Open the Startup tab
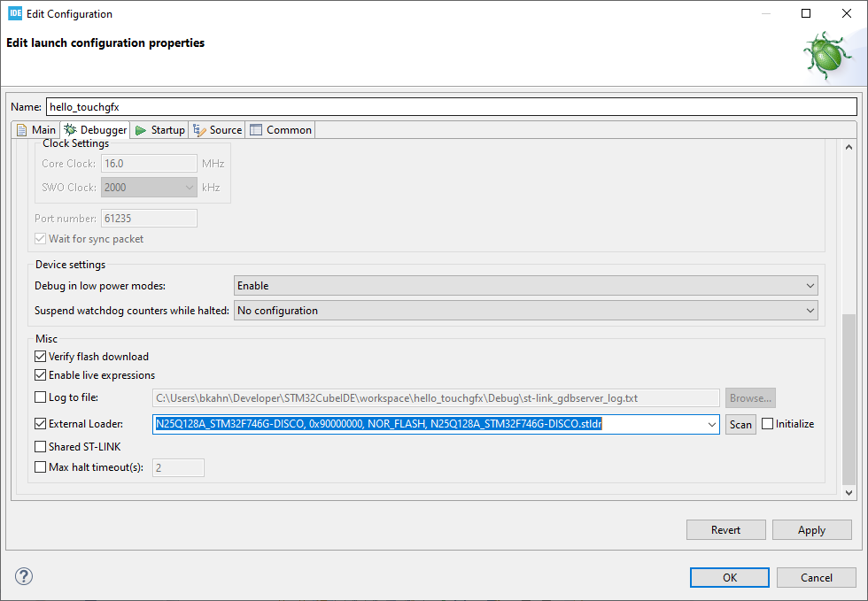This screenshot has width=868, height=601. (160, 130)
